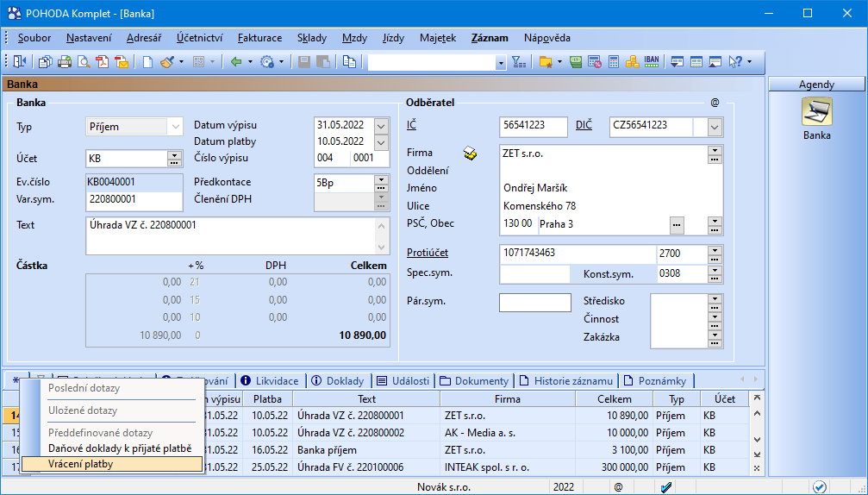Choose Daňové doklady k přijaté platbě
868x495 pixels.
pos(120,448)
